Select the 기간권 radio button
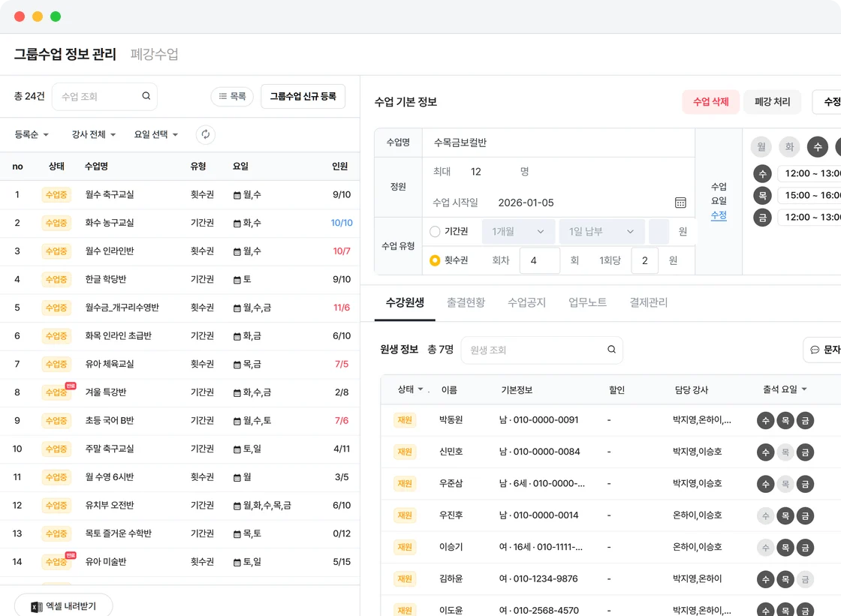The height and width of the screenshot is (616, 841). coord(435,232)
